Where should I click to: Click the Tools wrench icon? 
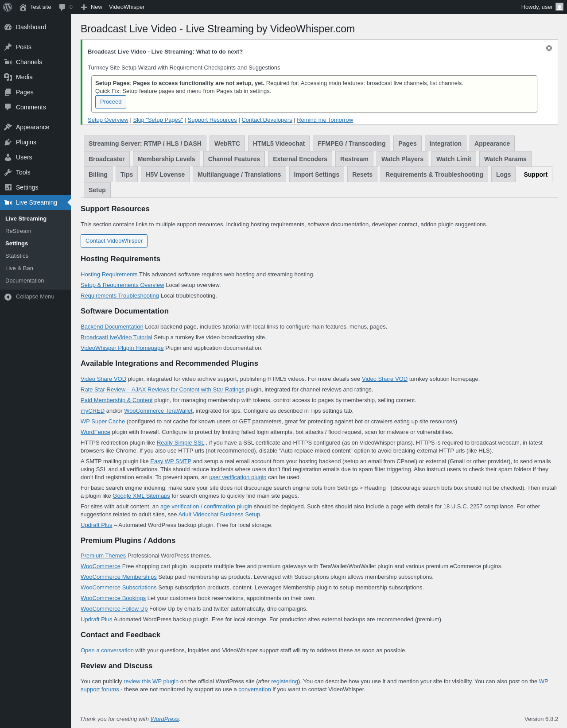pos(8,172)
